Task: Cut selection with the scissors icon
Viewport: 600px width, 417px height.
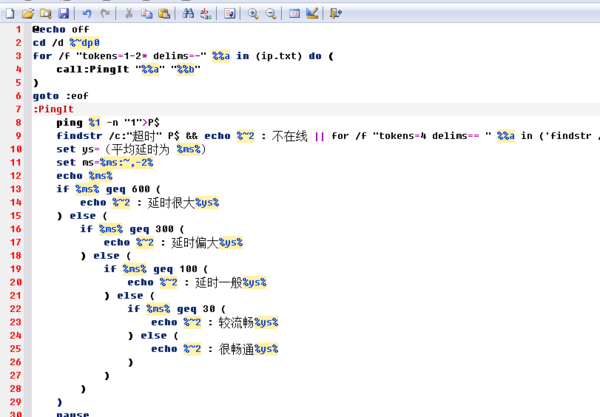Action: 129,14
